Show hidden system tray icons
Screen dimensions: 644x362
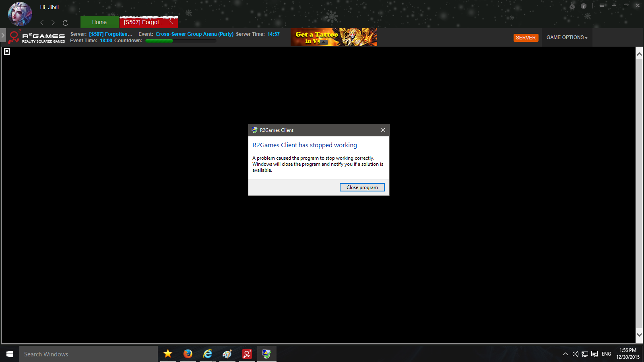click(565, 354)
